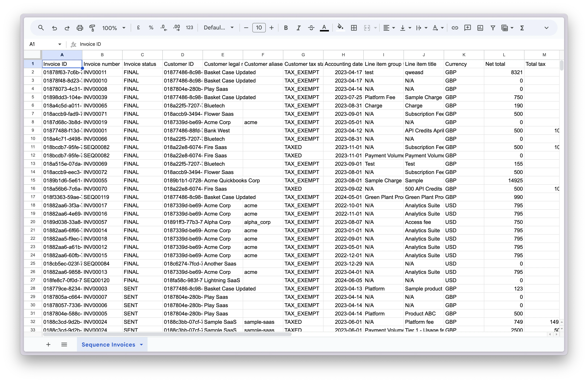This screenshot has height=382, width=588.
Task: Open Sequence Invoices tab options arrow
Action: pos(141,345)
